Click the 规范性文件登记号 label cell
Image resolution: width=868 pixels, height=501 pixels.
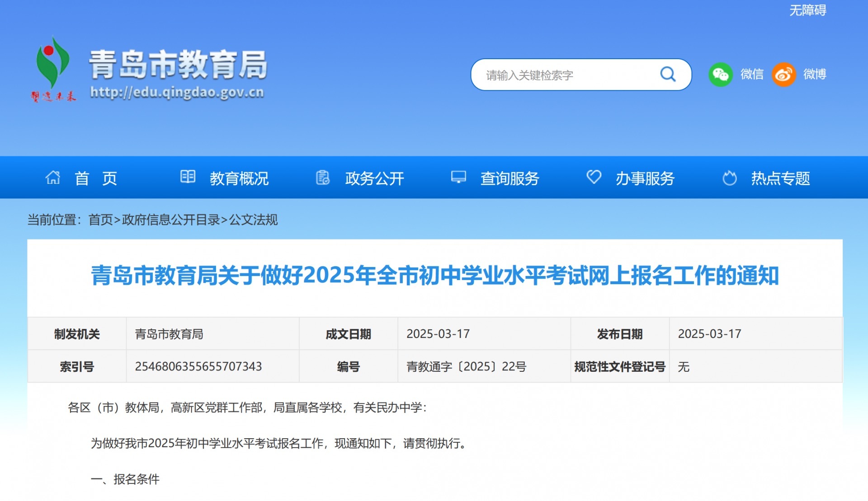click(x=620, y=366)
